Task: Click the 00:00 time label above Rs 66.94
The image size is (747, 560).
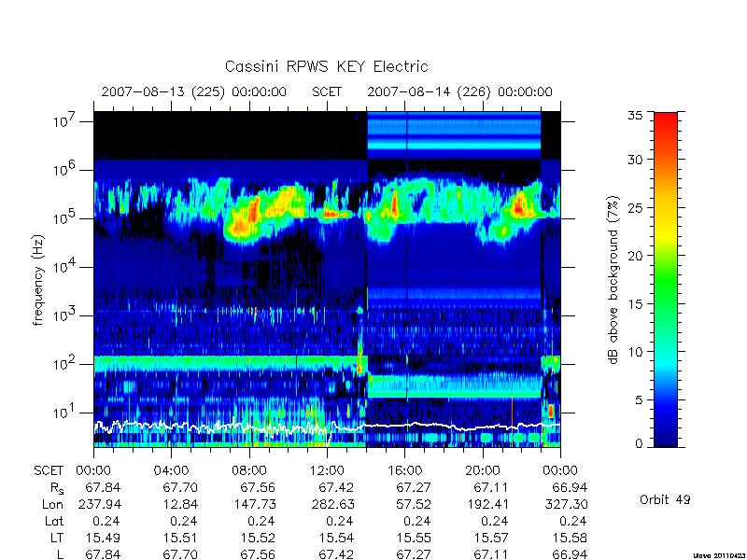Action: tap(560, 471)
